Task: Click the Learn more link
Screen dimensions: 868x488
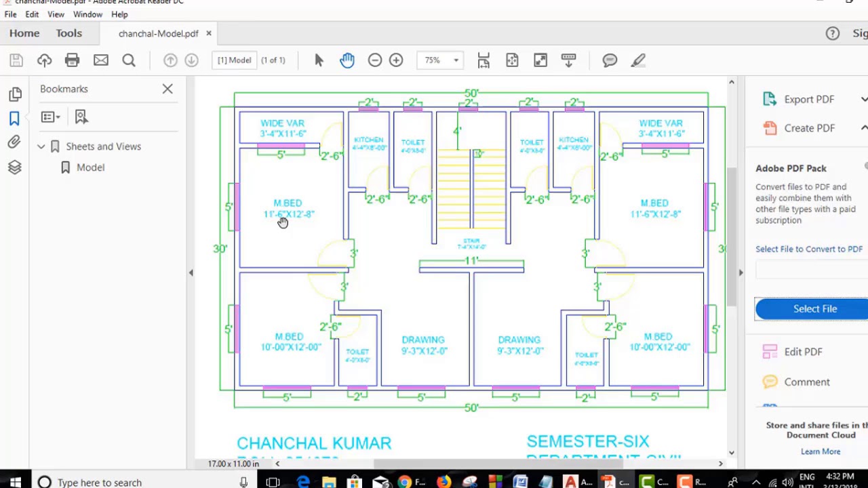Action: 821,451
